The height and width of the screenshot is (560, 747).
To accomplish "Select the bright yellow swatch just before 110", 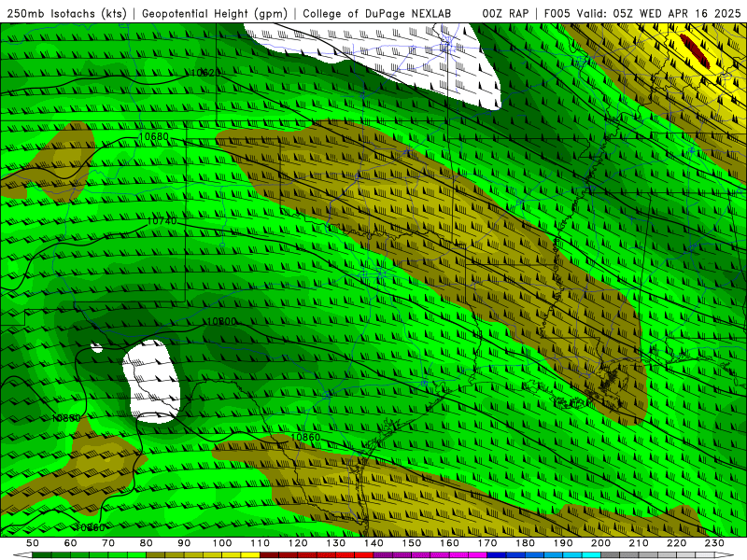I will tap(250, 555).
